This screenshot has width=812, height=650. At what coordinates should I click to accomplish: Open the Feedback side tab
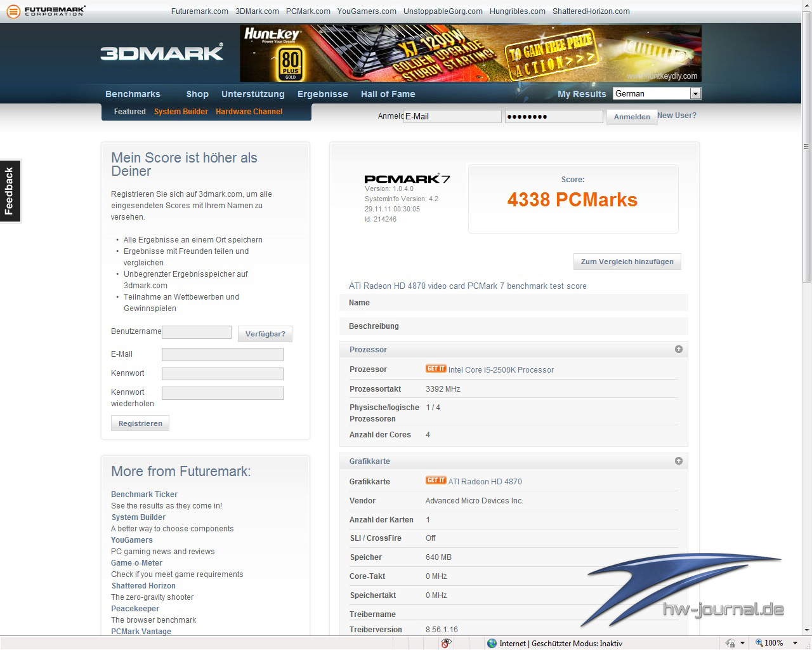point(10,190)
